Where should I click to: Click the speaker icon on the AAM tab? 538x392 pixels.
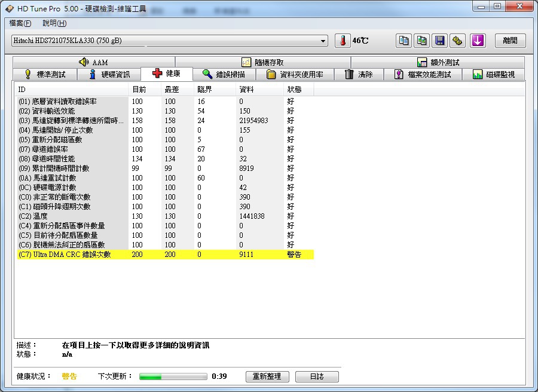(84, 62)
